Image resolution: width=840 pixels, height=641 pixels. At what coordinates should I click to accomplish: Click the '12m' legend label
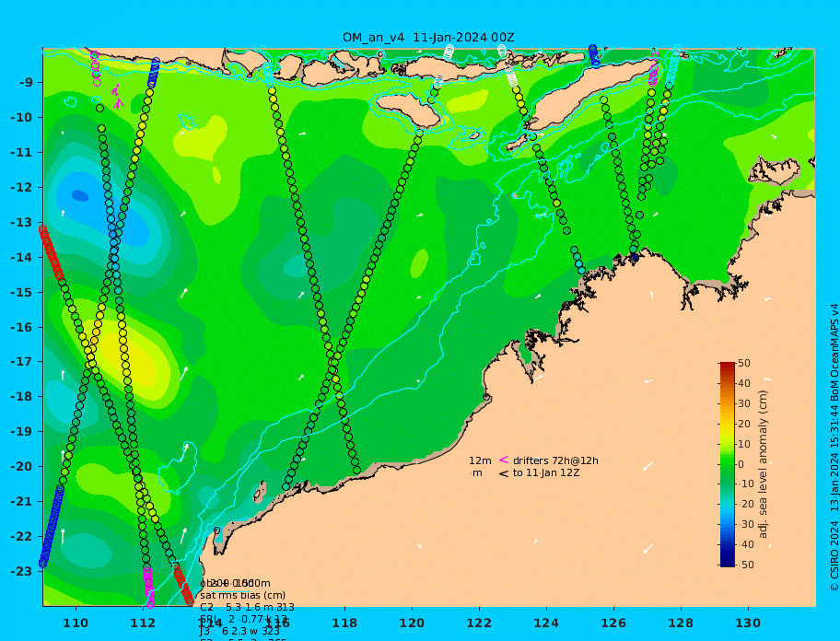coord(480,460)
